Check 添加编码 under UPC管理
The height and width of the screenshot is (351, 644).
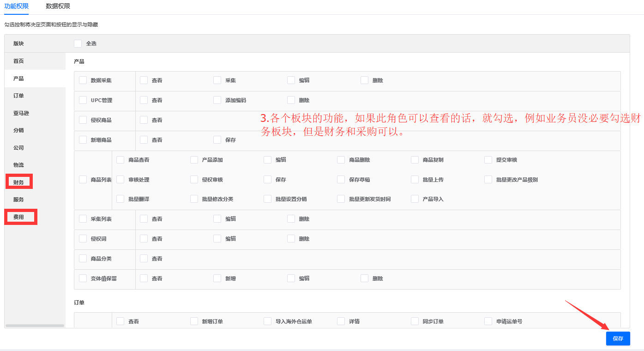217,100
